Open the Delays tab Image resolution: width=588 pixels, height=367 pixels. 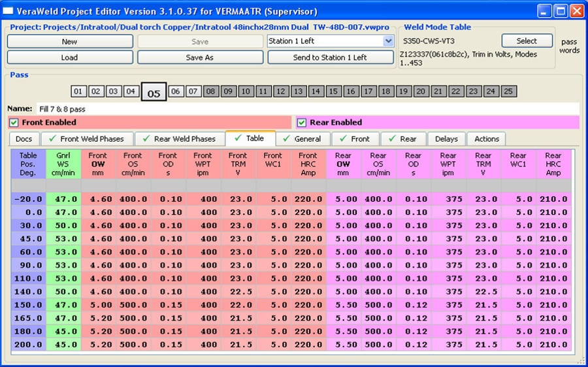(447, 138)
